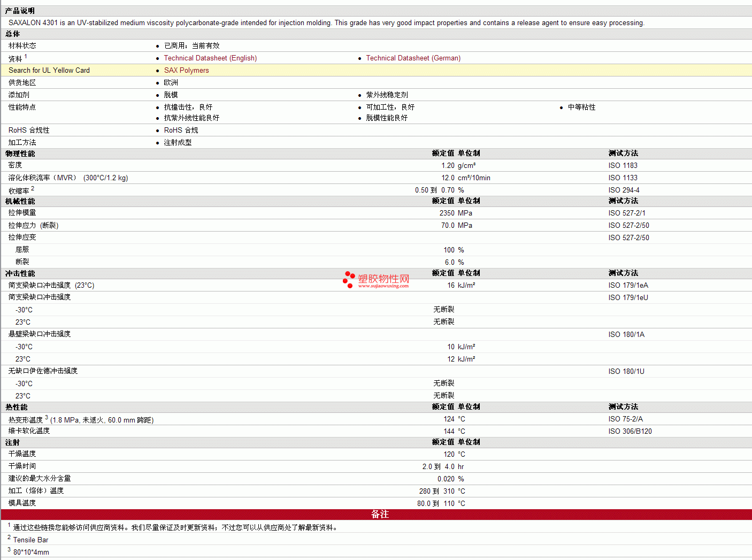Click the 中等粘性 feature entry
752x560 pixels.
click(581, 108)
